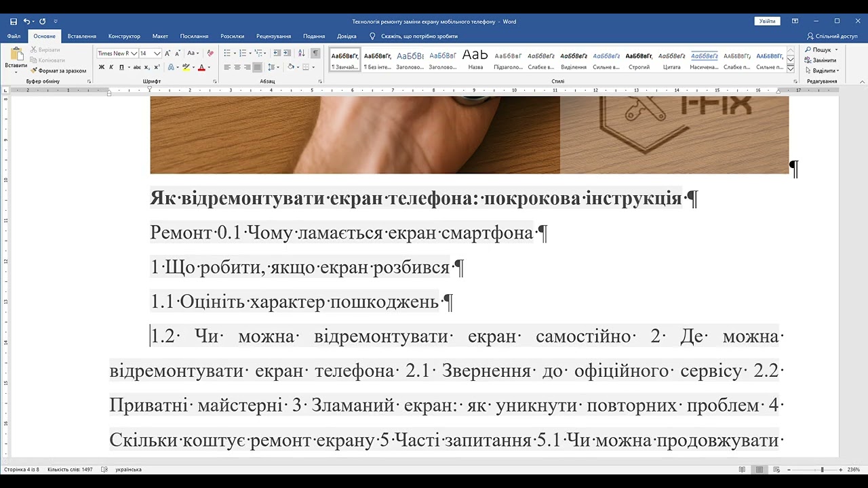Toggle bold formatting (Ж)
This screenshot has width=868, height=488.
(102, 67)
